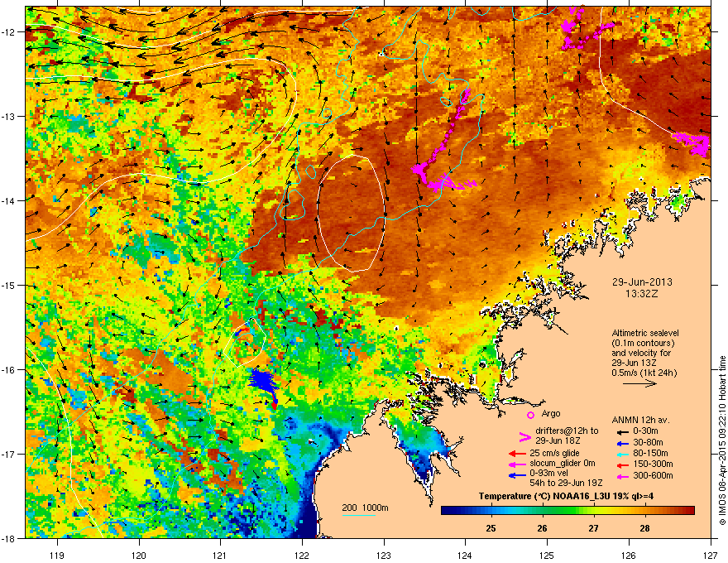Click the blue 0-93m vel arrow
The image size is (728, 563).
(517, 475)
